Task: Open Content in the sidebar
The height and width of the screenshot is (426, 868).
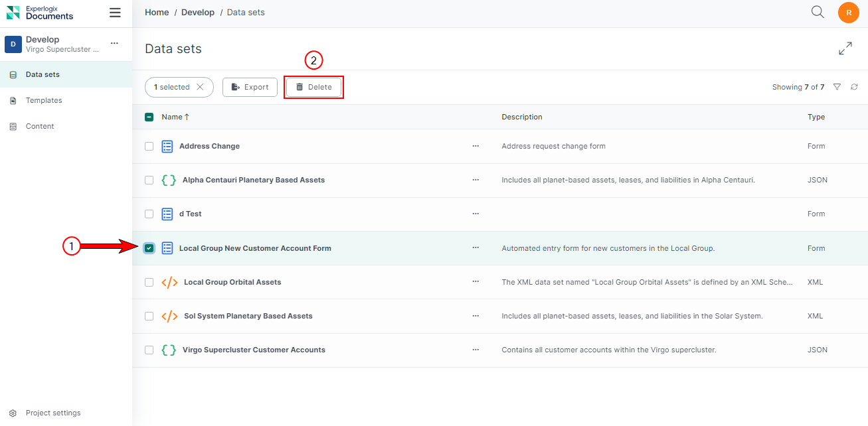Action: tap(40, 126)
